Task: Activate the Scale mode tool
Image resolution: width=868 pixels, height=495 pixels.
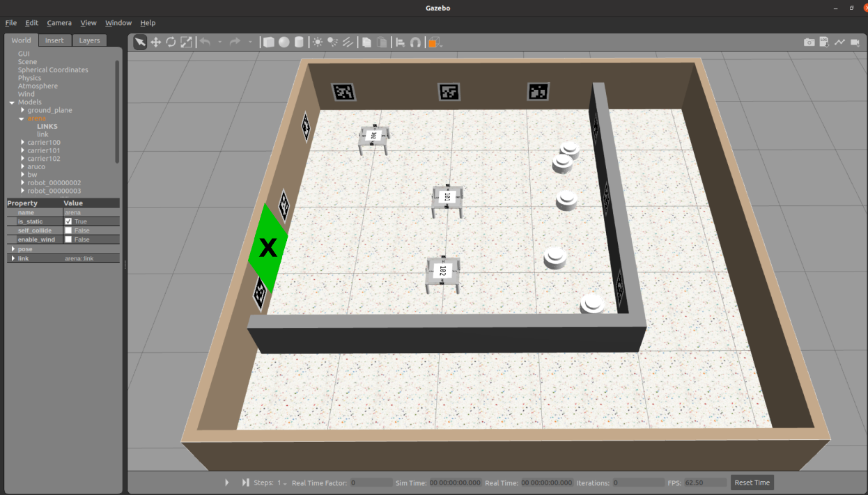Action: pyautogui.click(x=186, y=42)
